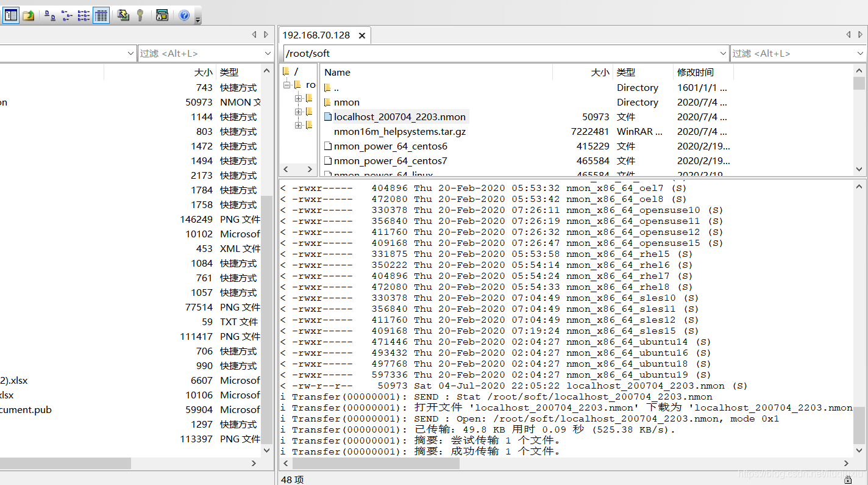The image size is (868, 485).
Task: Close the 192.168.70.128 tab
Action: (362, 36)
